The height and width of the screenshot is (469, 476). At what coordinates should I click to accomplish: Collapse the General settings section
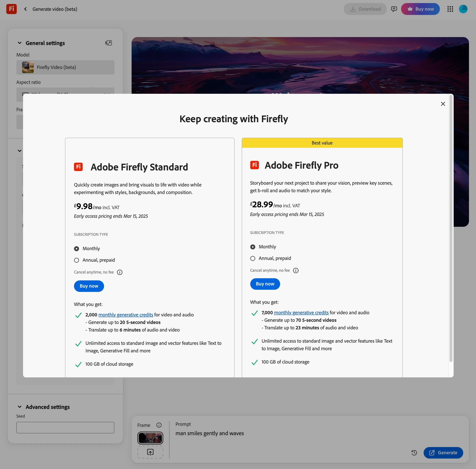[20, 43]
